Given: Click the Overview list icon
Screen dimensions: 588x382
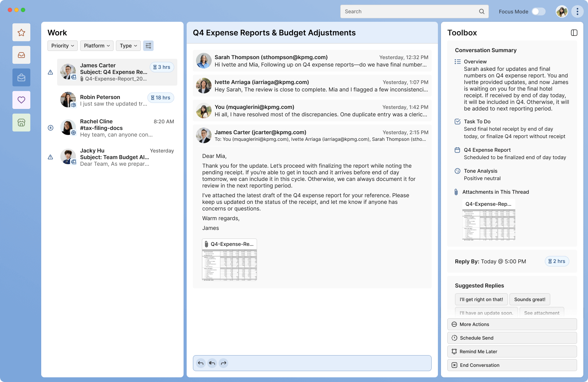Looking at the screenshot, I should 458,61.
